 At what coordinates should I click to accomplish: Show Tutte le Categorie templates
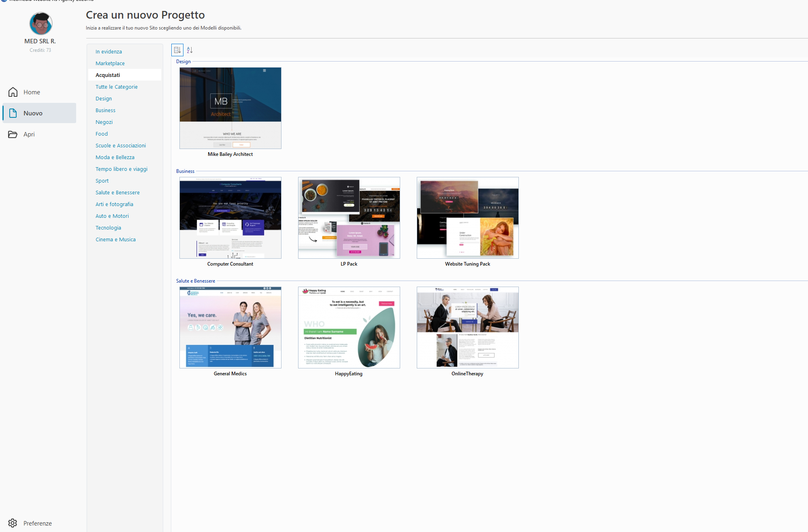point(117,87)
